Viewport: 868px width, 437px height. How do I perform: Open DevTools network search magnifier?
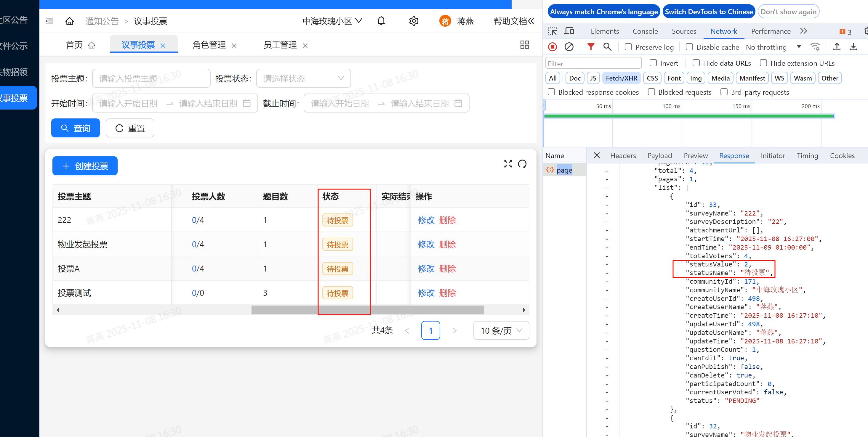click(607, 47)
